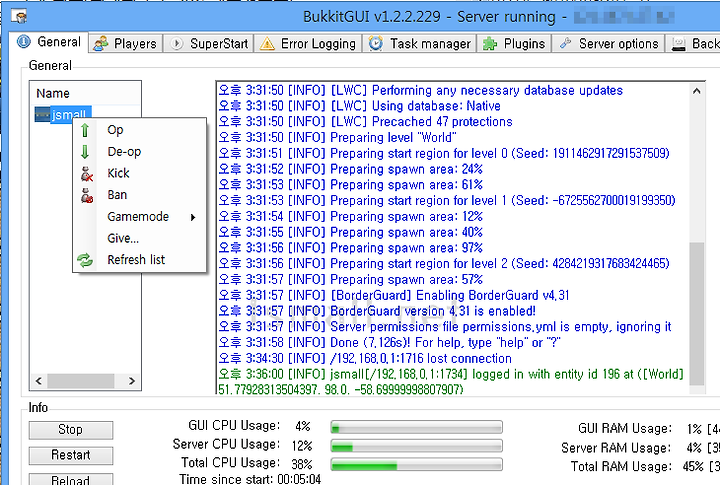Click log line "Using database: Native"
This screenshot has width=720, height=485.
[x=360, y=106]
